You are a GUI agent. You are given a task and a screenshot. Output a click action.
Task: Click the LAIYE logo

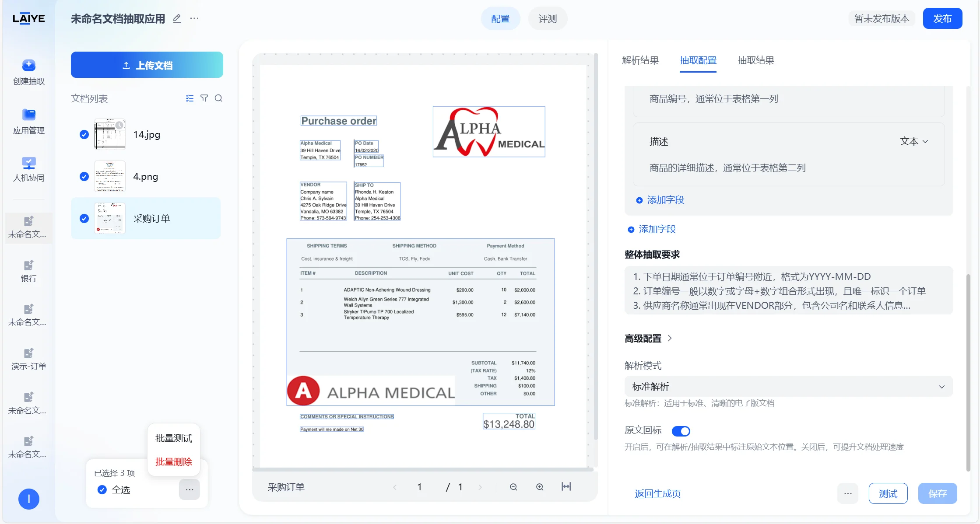click(x=28, y=19)
